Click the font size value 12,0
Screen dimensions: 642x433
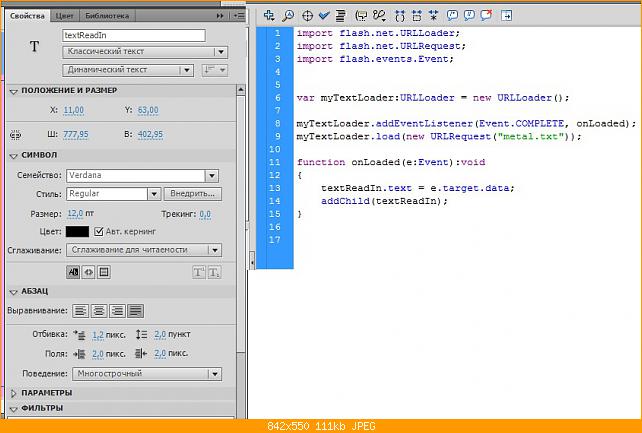pyautogui.click(x=75, y=214)
